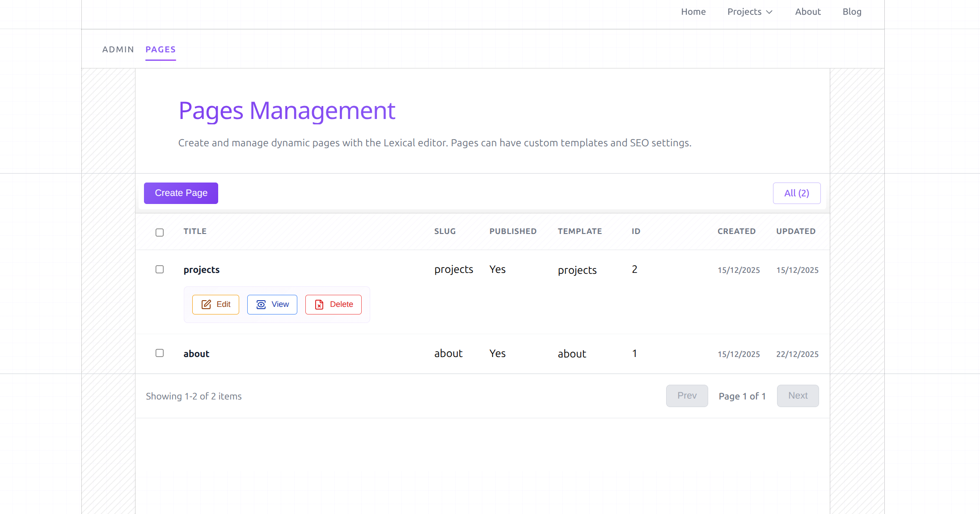Image resolution: width=980 pixels, height=514 pixels.
Task: Select the PAGES tab
Action: [160, 49]
